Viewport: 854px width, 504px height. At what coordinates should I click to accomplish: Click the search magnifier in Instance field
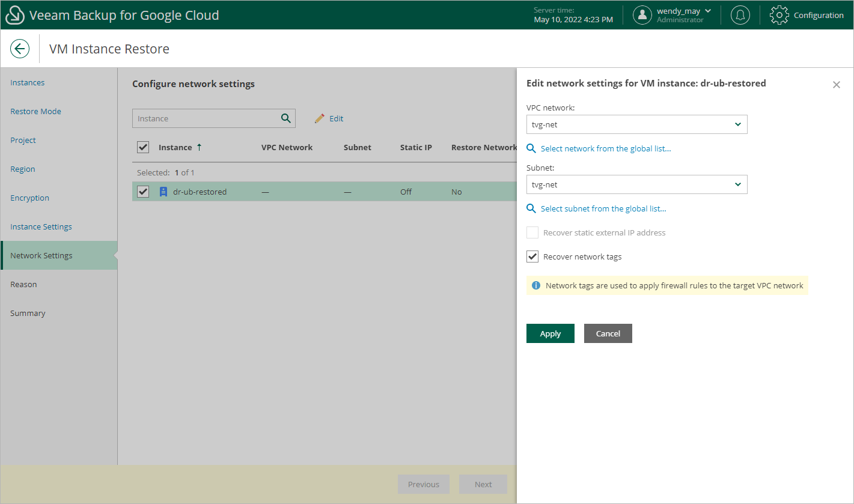(x=286, y=118)
